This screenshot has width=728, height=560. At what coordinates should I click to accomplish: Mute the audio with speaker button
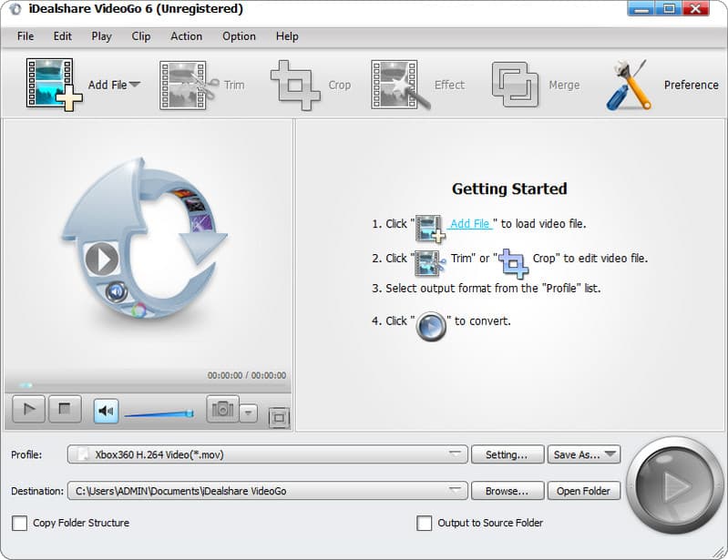tap(106, 411)
